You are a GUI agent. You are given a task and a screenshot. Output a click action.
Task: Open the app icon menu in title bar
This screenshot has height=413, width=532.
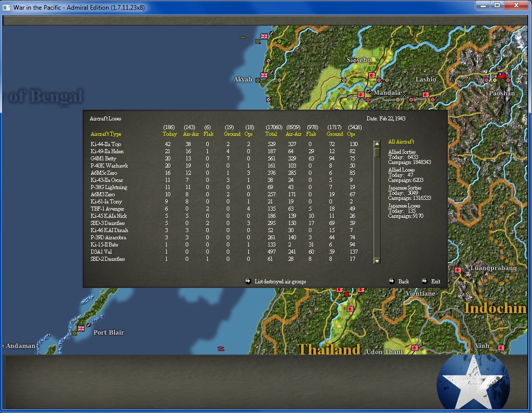click(x=7, y=7)
